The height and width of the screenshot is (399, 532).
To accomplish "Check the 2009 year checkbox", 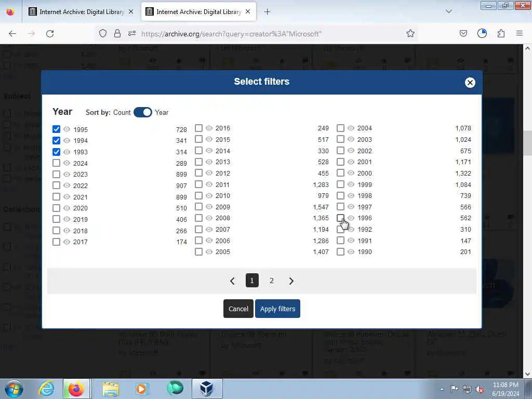I will click(x=199, y=207).
